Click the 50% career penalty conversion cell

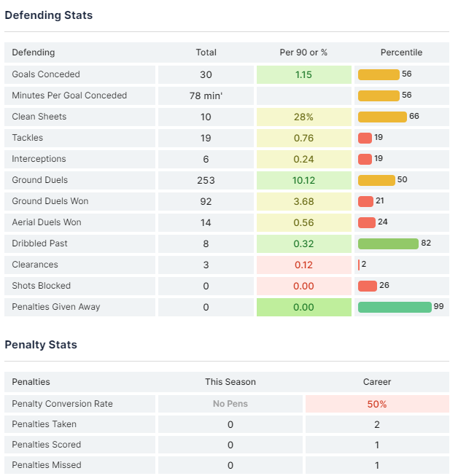[x=377, y=404]
